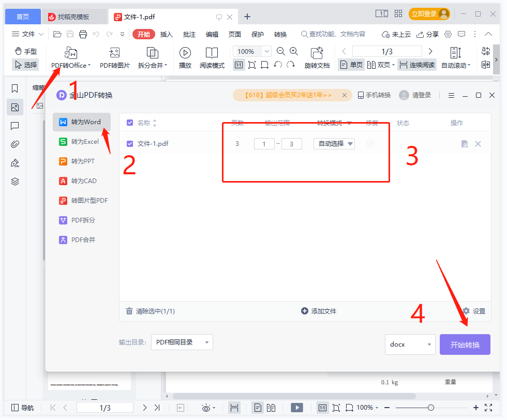The height and width of the screenshot is (420, 507).
Task: Click the undo arrow icon
Action: 96,34
